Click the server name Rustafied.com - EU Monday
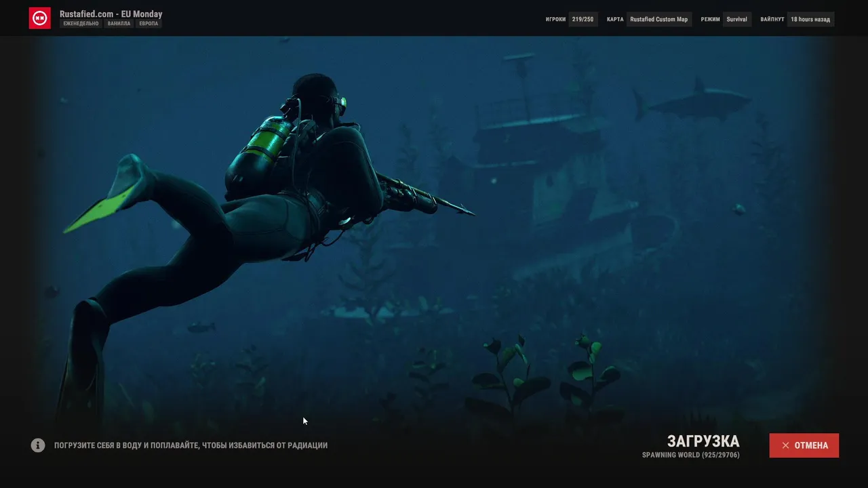 [x=111, y=14]
